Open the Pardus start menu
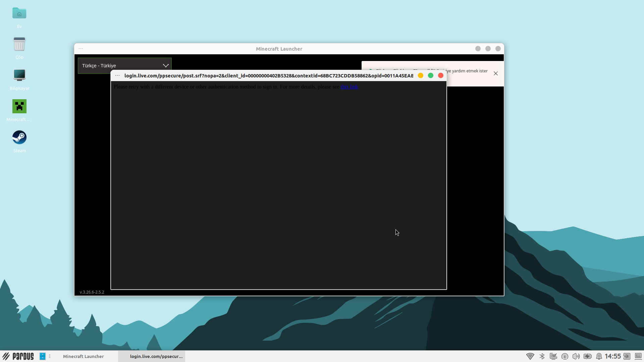The width and height of the screenshot is (644, 362). [x=18, y=356]
